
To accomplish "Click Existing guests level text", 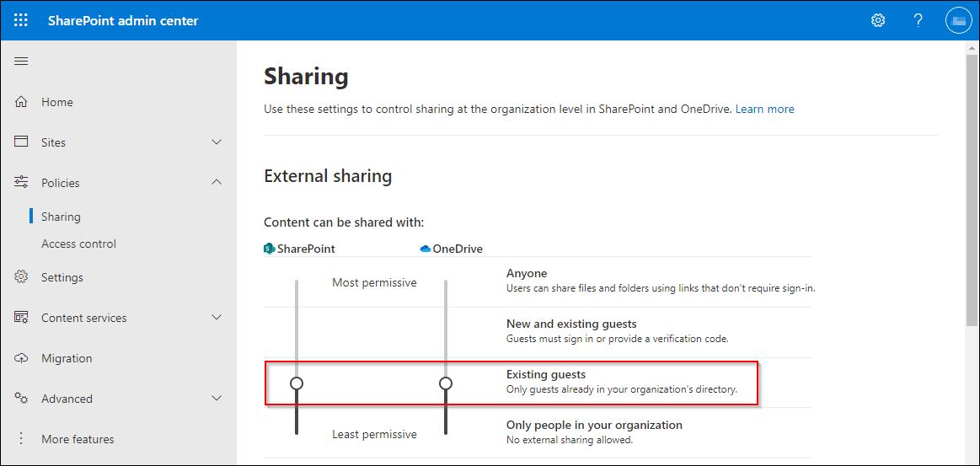I will point(546,374).
